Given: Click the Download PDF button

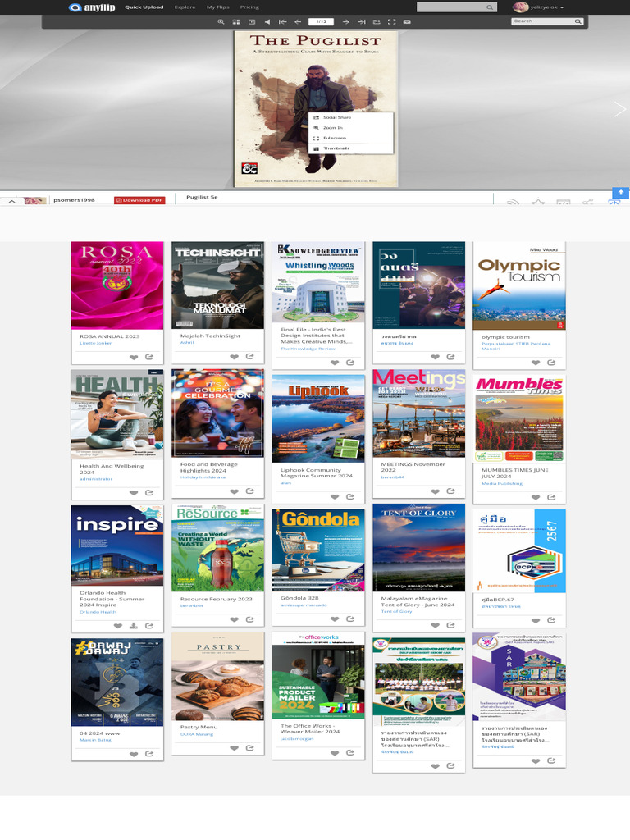Looking at the screenshot, I should pyautogui.click(x=139, y=200).
